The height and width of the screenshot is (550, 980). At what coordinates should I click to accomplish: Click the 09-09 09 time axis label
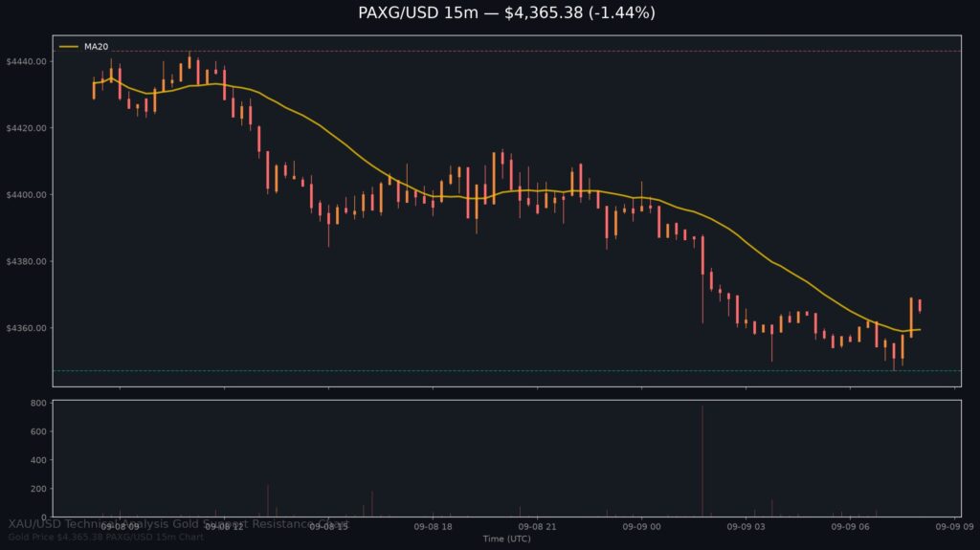point(954,527)
